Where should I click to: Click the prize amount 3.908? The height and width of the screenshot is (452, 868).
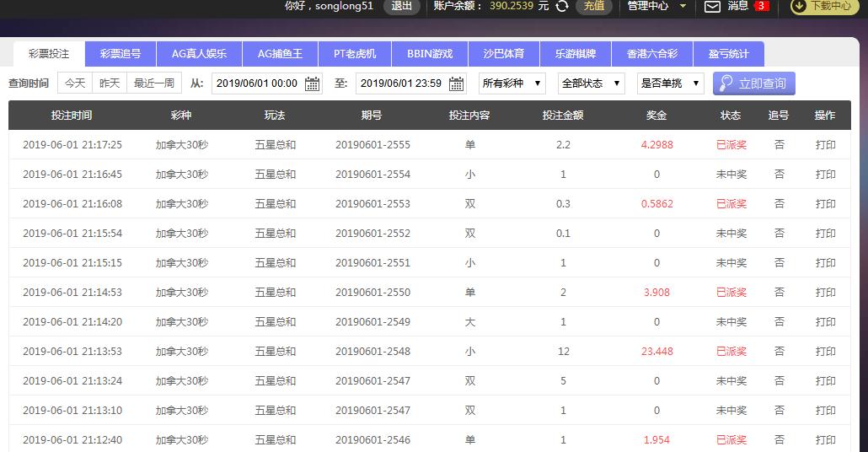(x=657, y=293)
